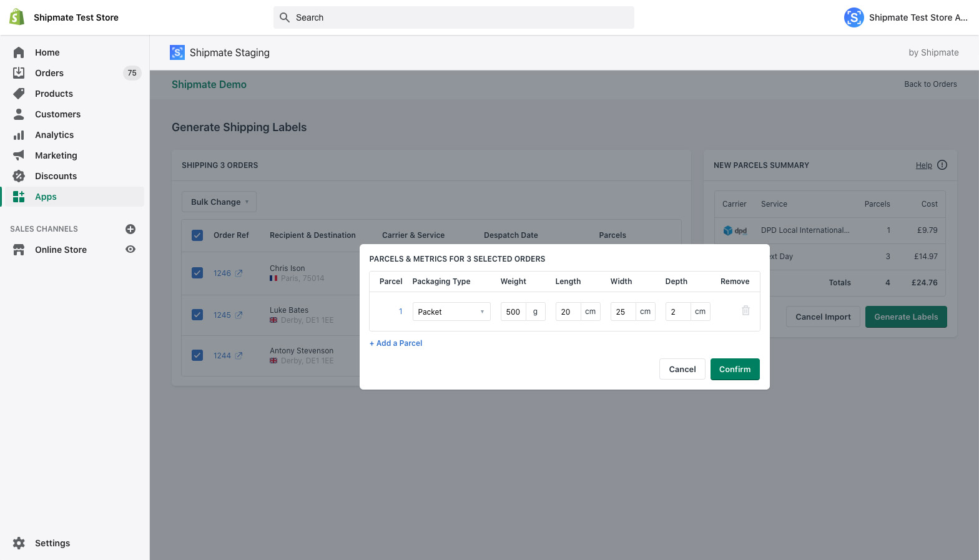
Task: Click the Home icon in sidebar
Action: (x=19, y=52)
